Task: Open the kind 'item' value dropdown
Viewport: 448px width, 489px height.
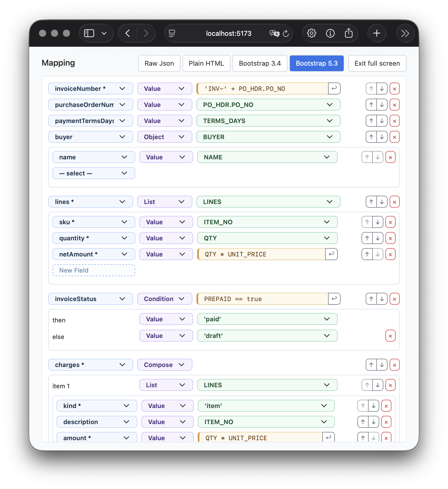Action: 266,406
